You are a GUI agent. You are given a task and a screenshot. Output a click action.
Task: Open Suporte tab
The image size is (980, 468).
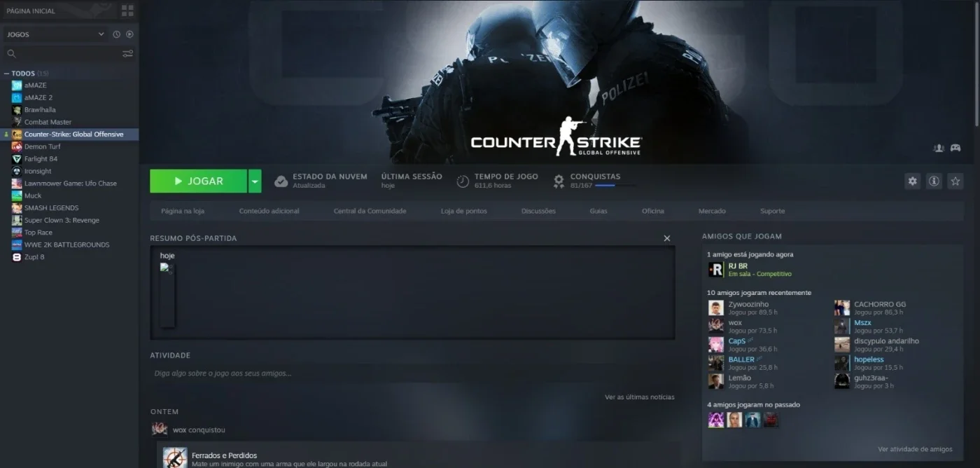point(773,211)
